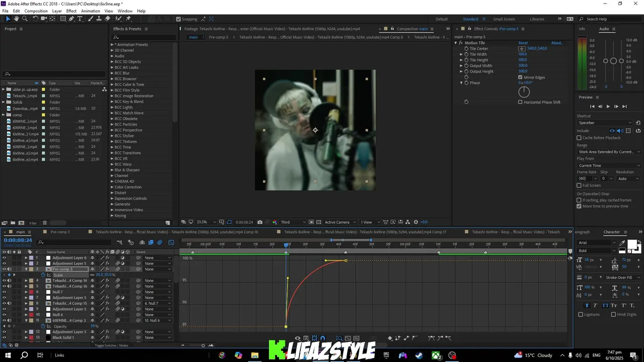Viewport: 644px width, 362px height.
Task: Enable Cache Before Playback checkbox
Action: click(579, 138)
